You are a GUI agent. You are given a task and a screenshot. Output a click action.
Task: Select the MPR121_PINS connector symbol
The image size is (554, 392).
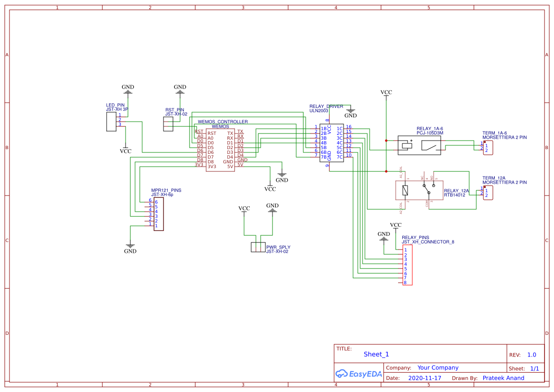coord(158,213)
